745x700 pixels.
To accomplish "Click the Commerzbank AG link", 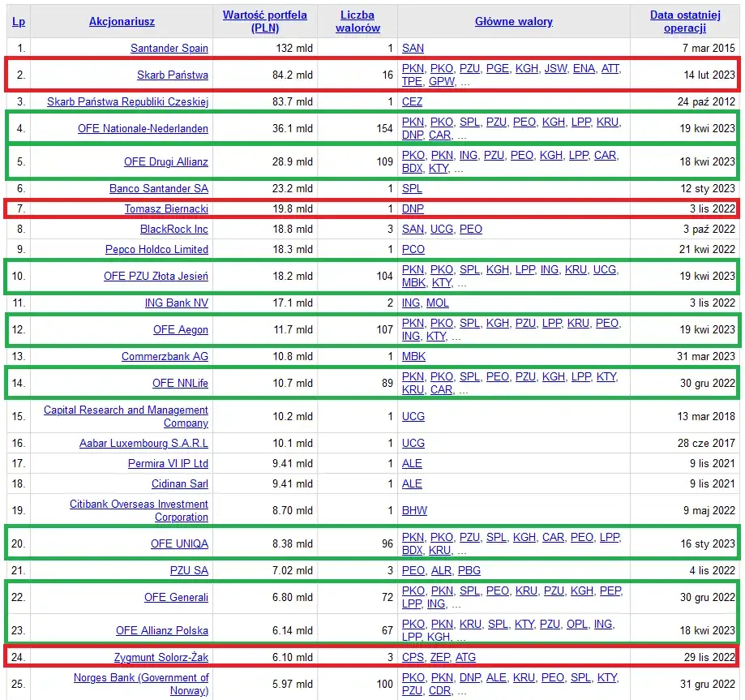I will click(165, 357).
